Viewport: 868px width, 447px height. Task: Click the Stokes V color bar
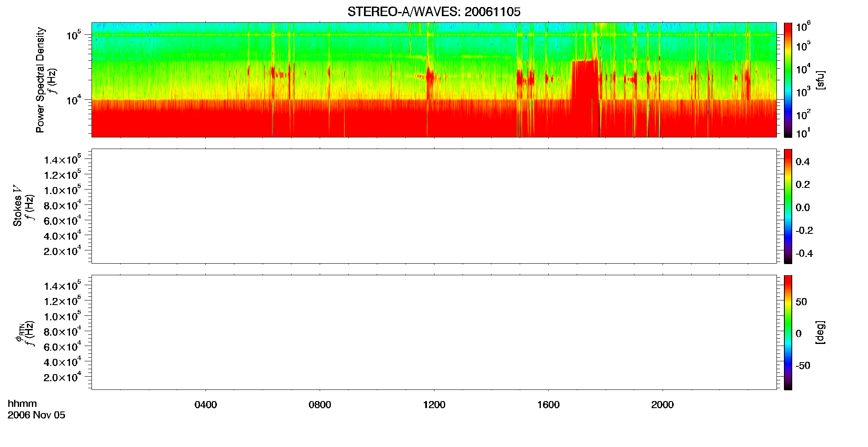tap(788, 206)
